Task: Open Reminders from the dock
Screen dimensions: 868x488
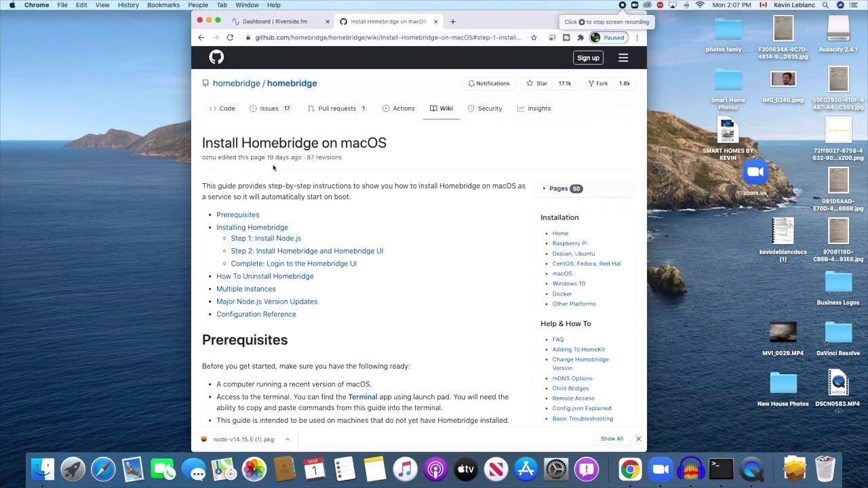Action: click(344, 469)
